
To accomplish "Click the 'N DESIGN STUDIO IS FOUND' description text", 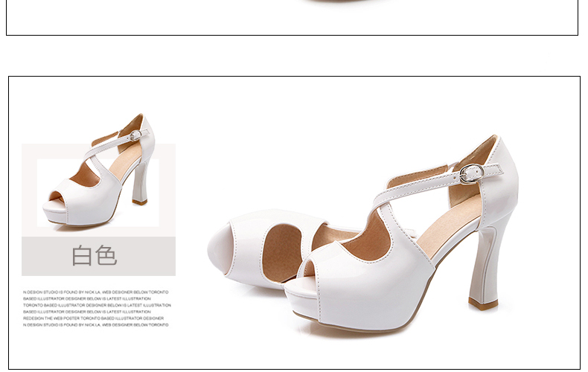I will 97,308.
